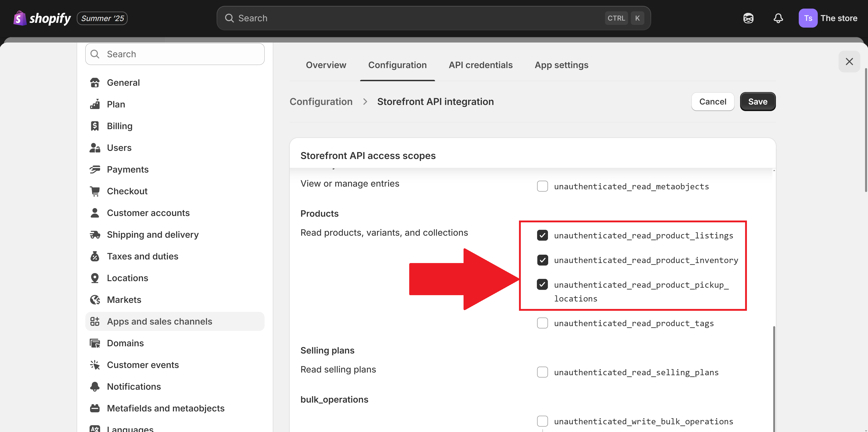The image size is (868, 432).
Task: Click the Notifications bell in the sidebar
Action: click(x=95, y=386)
